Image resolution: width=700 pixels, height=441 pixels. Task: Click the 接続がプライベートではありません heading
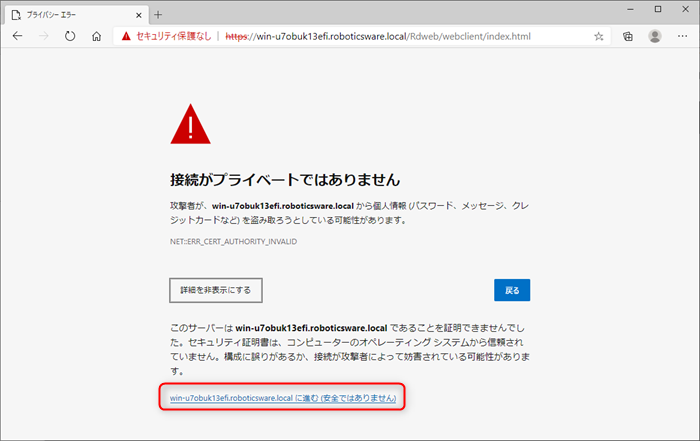[x=285, y=180]
